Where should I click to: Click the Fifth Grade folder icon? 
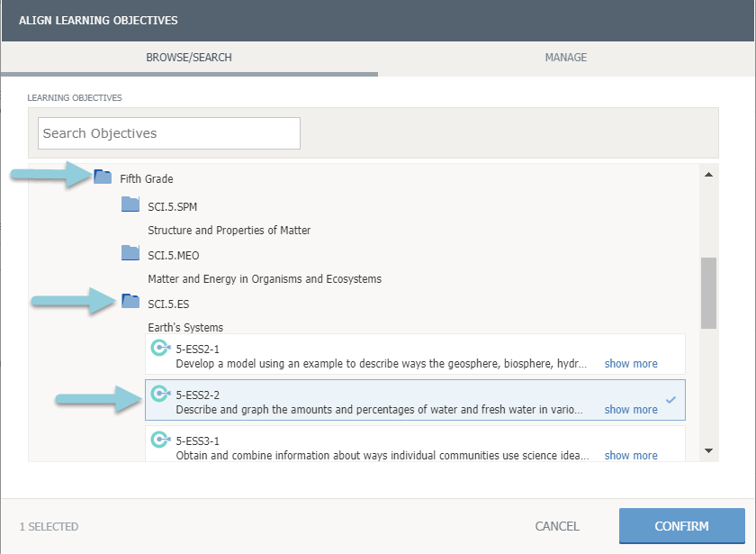[x=103, y=177]
